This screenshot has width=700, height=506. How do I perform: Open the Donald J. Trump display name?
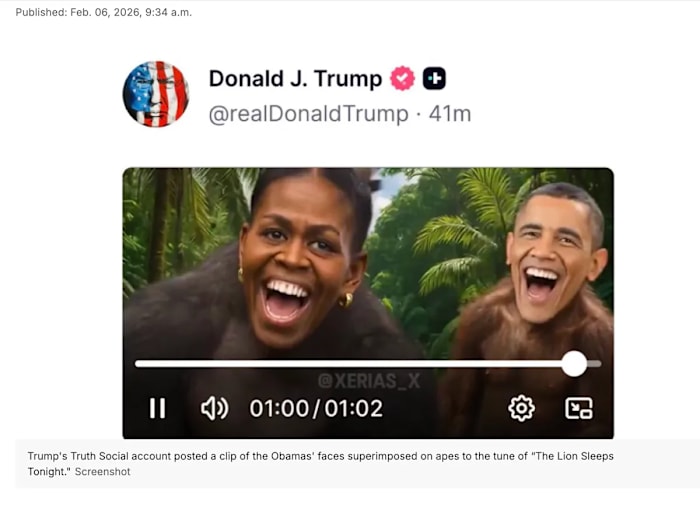click(x=295, y=79)
